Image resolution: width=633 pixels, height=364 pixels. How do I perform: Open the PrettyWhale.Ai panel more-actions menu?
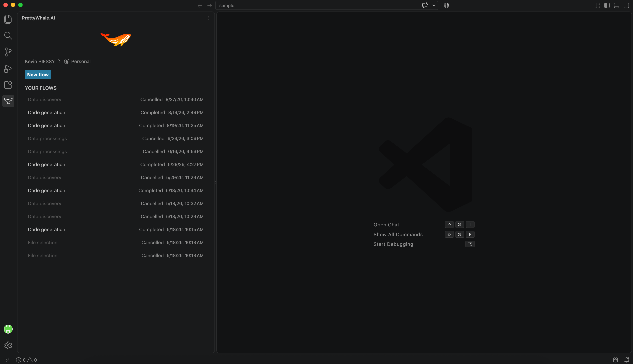[x=209, y=18]
